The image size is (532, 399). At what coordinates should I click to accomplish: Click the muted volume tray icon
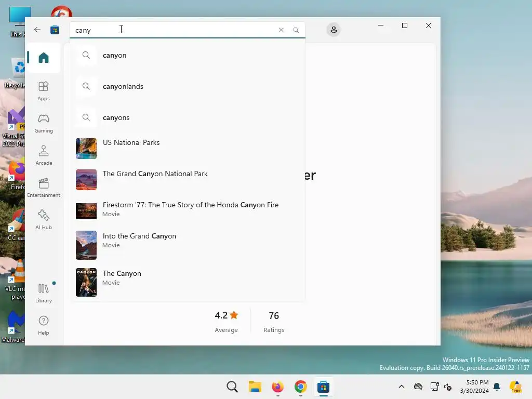(448, 387)
